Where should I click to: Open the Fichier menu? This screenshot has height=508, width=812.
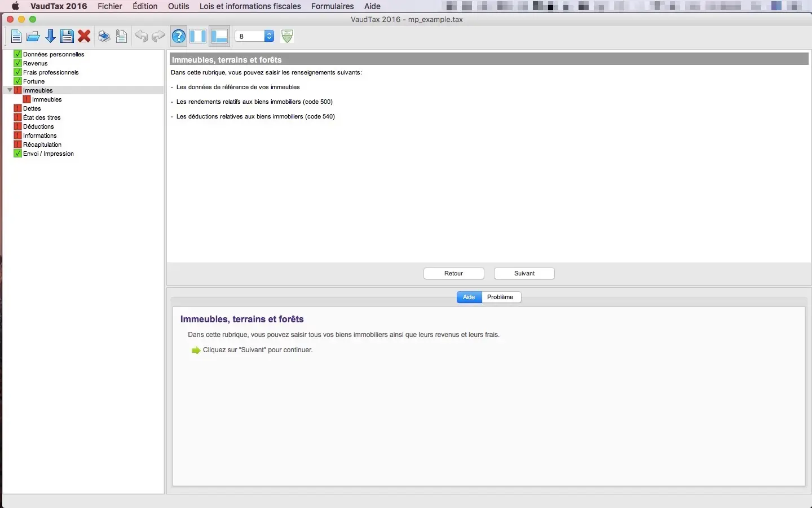coord(110,6)
